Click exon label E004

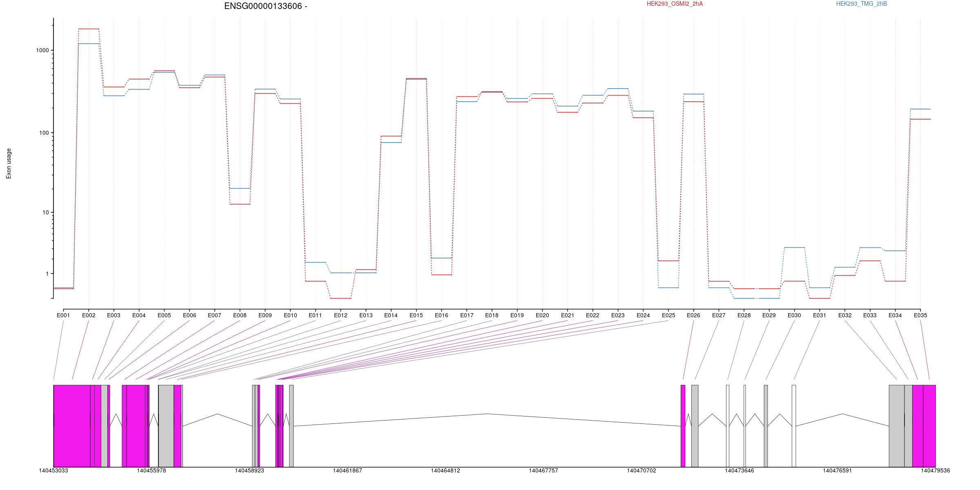pyautogui.click(x=139, y=315)
